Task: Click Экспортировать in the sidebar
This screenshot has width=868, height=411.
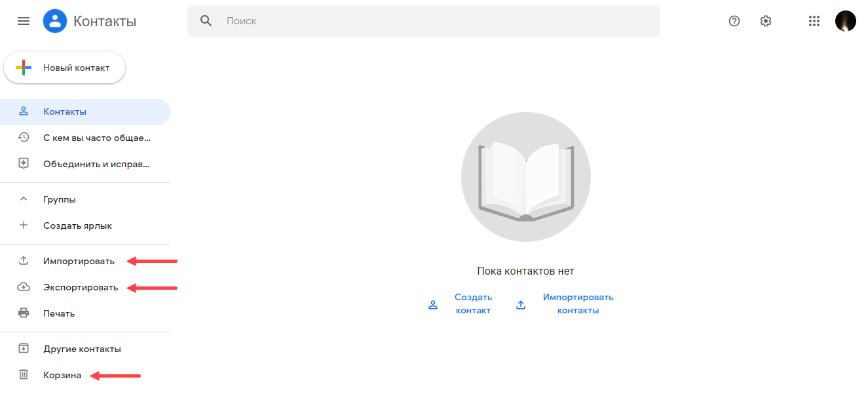Action: pos(81,287)
